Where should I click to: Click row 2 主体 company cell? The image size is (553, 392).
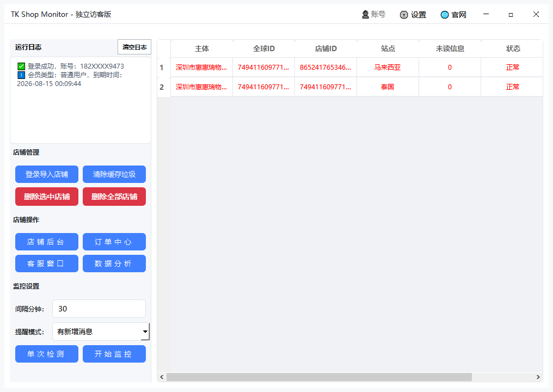(202, 87)
